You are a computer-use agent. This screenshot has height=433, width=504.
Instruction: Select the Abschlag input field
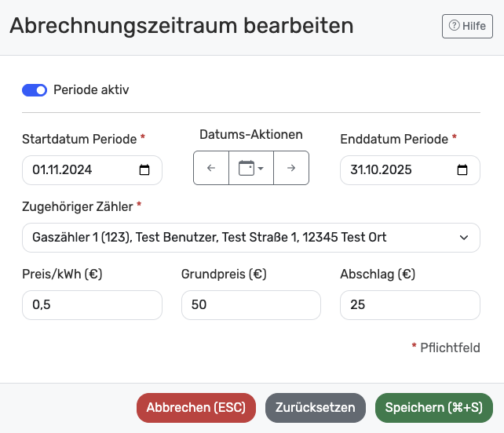point(409,305)
